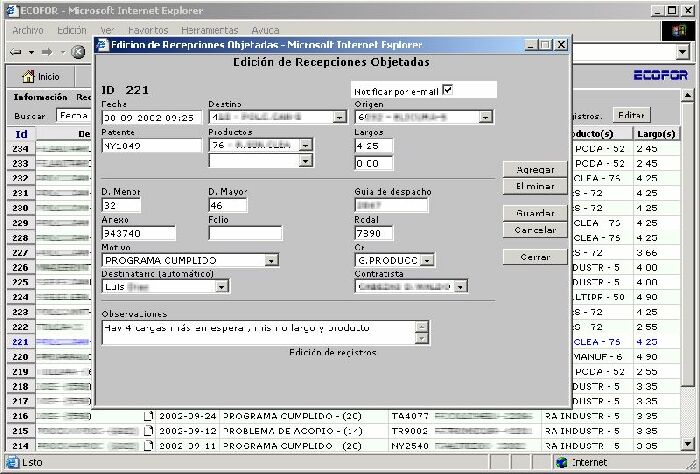Click the browser Back arrow button
Viewport: 700px width, 474px height.
point(17,51)
